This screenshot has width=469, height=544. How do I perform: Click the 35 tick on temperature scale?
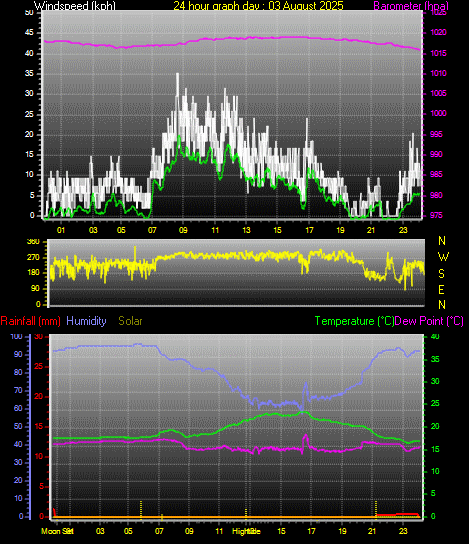435,359
